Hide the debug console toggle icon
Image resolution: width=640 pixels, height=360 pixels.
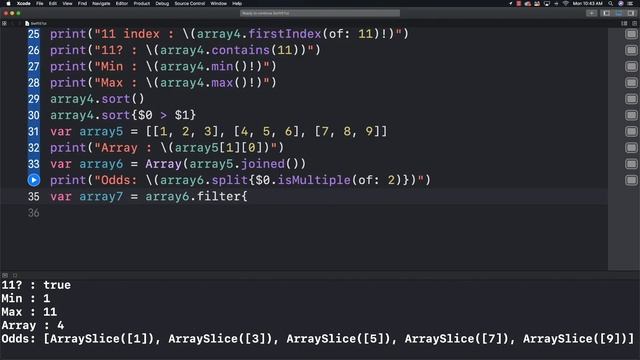(x=5, y=275)
